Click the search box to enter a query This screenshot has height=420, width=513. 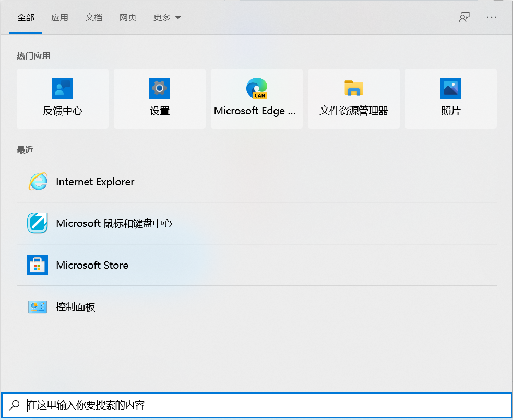tap(257, 405)
